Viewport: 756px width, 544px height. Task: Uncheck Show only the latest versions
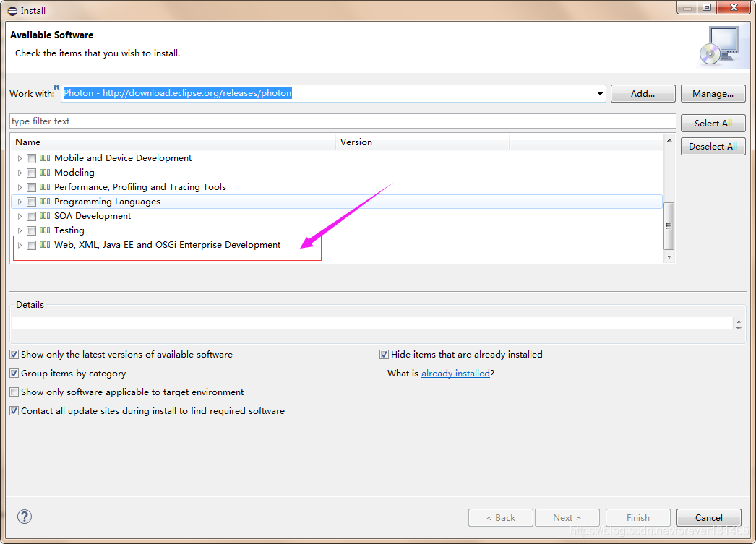point(14,355)
